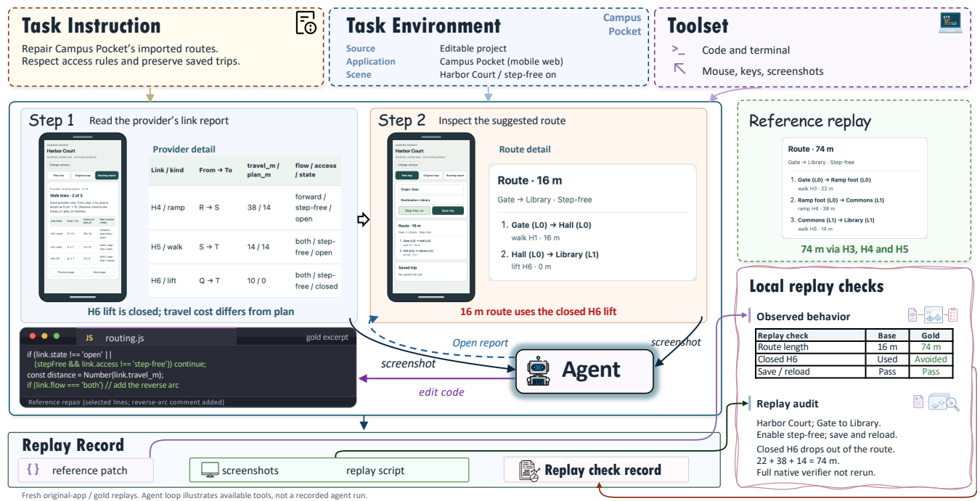Viewport: 980px width, 501px height.
Task: Click '38 / 14' cell in Provider detail
Action: [259, 208]
